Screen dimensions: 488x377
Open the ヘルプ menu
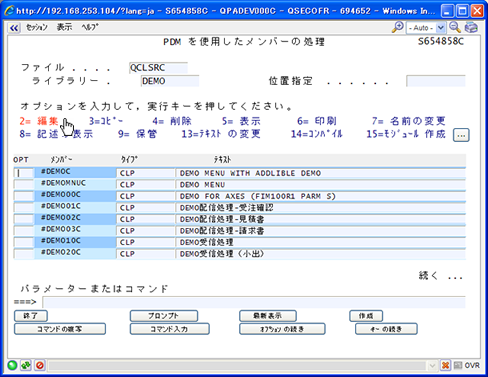(90, 28)
